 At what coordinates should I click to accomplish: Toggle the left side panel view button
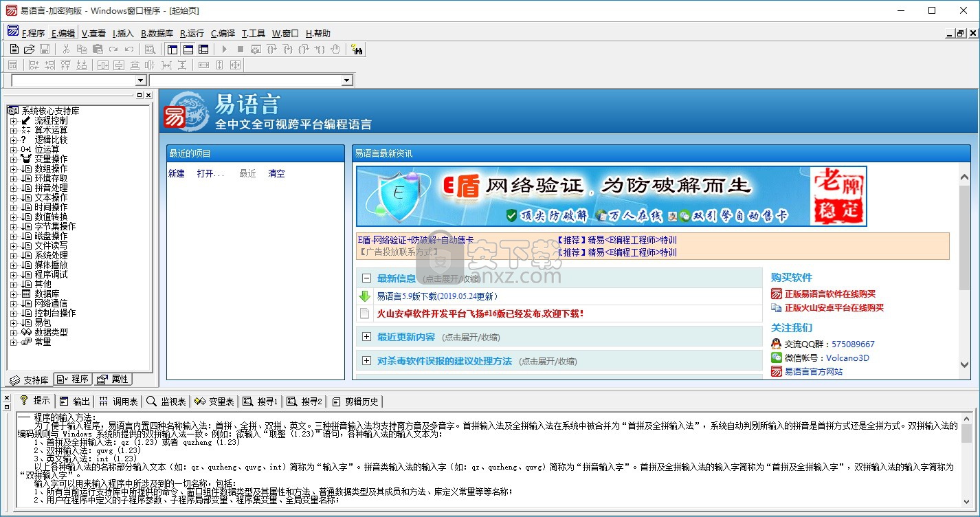click(172, 49)
